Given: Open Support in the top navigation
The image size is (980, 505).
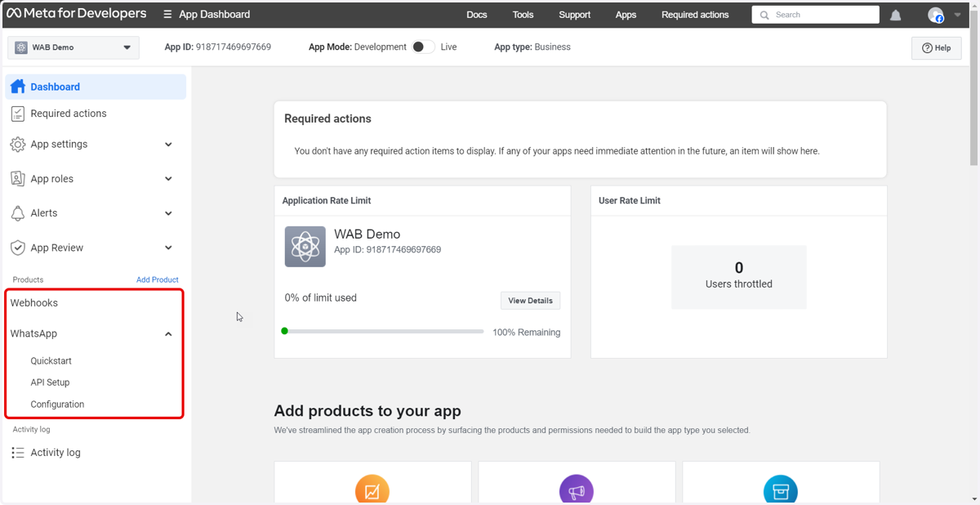Looking at the screenshot, I should pyautogui.click(x=575, y=15).
